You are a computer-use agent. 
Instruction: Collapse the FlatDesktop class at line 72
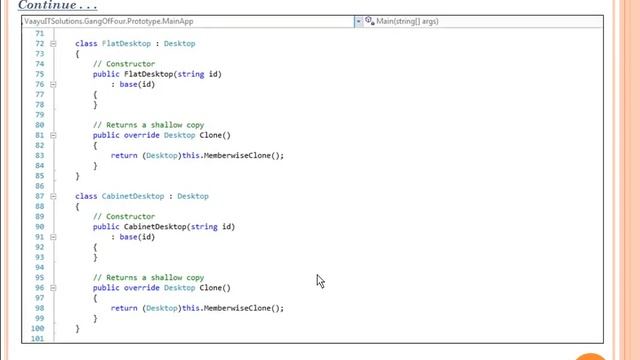tap(53, 44)
